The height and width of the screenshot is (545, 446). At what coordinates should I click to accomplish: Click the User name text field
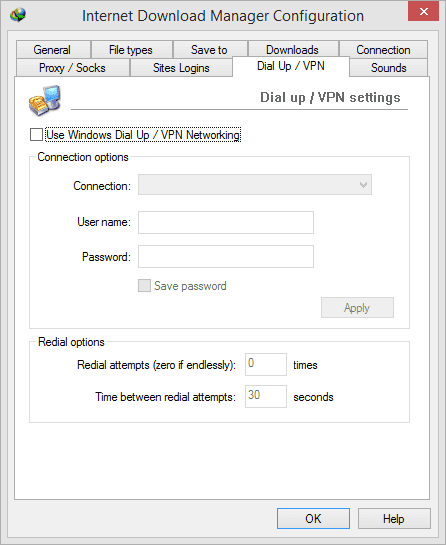click(x=226, y=222)
